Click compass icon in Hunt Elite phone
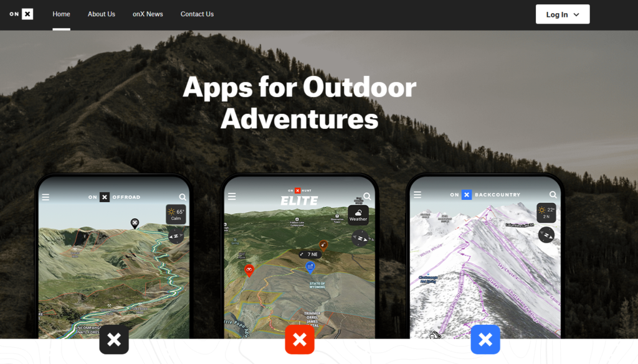 pyautogui.click(x=360, y=238)
